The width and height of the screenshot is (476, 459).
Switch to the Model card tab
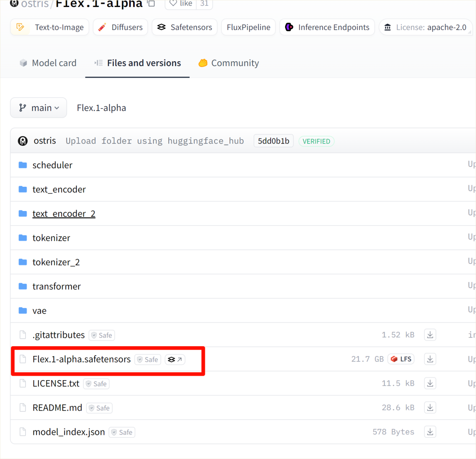coord(48,63)
